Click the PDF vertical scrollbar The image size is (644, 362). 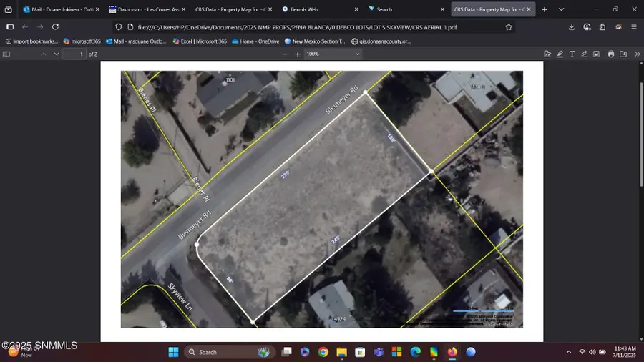point(641,134)
